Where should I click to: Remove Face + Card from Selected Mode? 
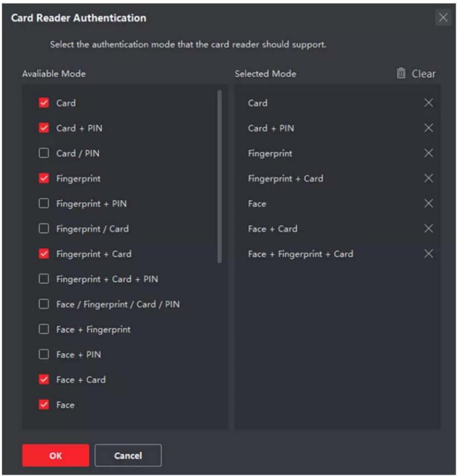tap(428, 228)
